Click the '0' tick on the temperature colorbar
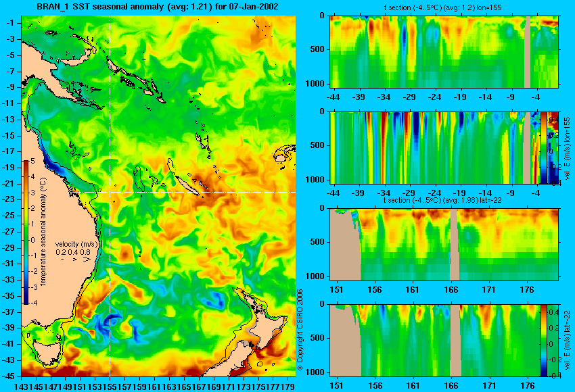 click(x=32, y=240)
